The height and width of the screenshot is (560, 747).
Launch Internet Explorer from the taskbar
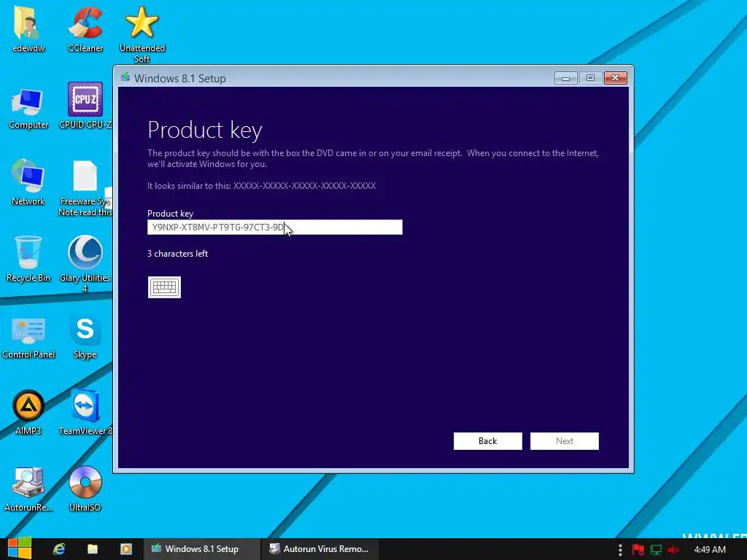coord(59,549)
